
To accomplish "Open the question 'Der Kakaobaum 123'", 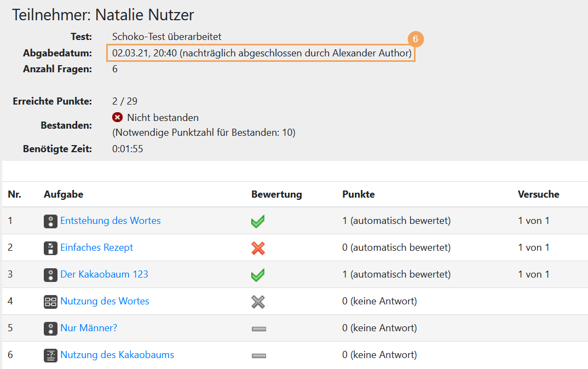I will pos(104,275).
